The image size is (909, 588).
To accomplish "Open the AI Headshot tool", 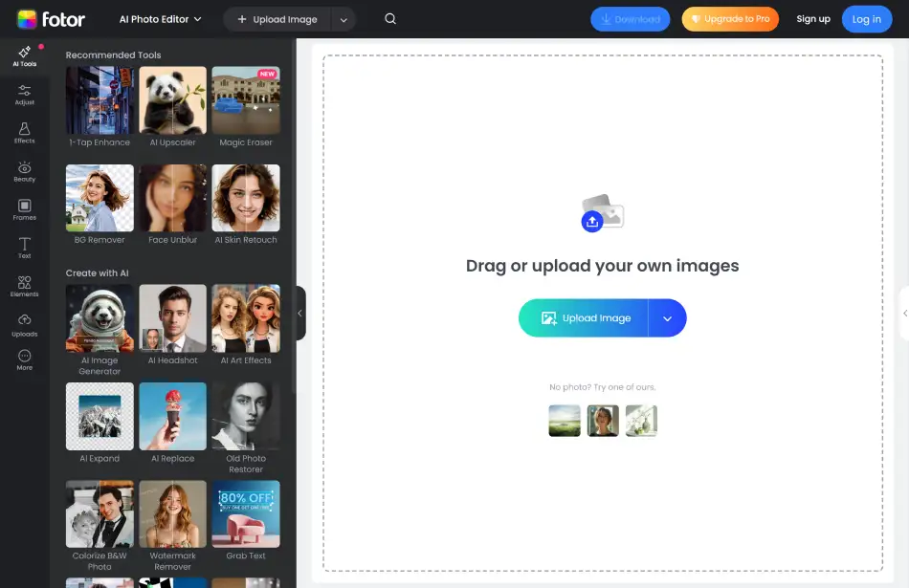I will (x=172, y=318).
